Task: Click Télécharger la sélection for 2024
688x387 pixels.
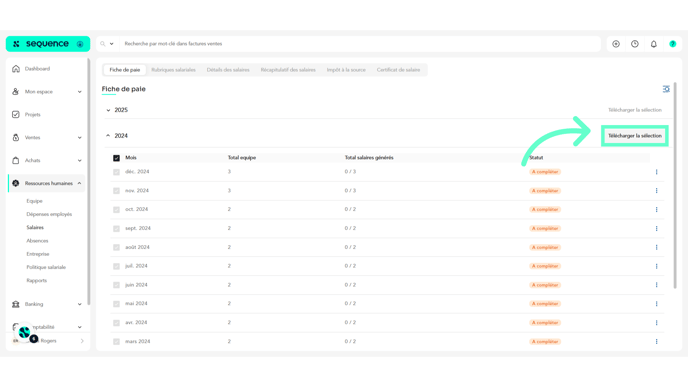Action: [x=634, y=136]
